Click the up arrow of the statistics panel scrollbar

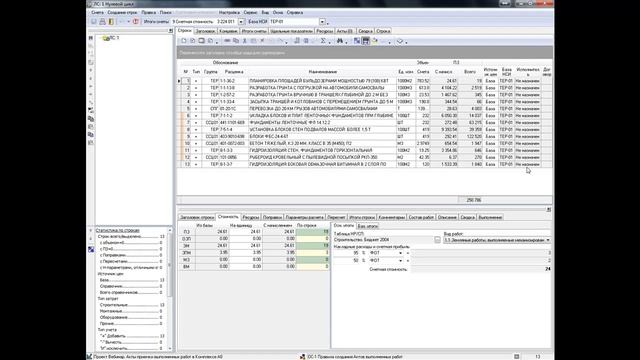[170, 231]
